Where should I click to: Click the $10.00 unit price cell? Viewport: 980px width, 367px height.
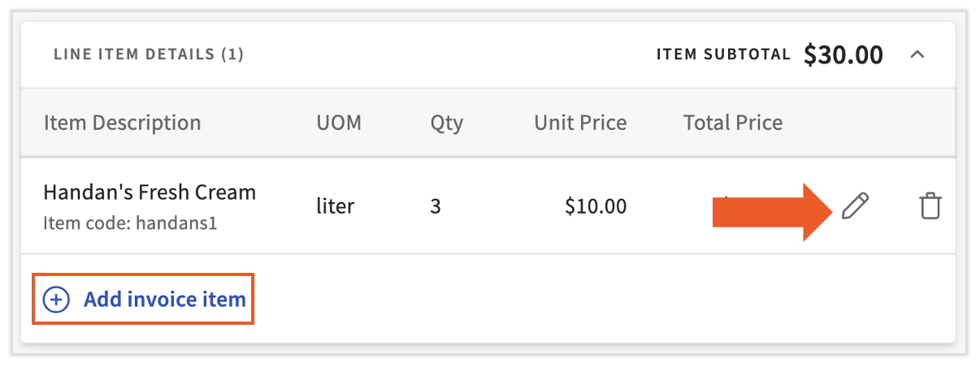coord(596,206)
